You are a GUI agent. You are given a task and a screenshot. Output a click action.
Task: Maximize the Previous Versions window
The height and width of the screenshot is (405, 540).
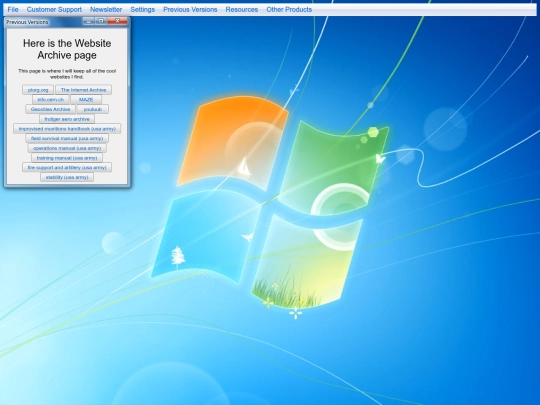(101, 21)
